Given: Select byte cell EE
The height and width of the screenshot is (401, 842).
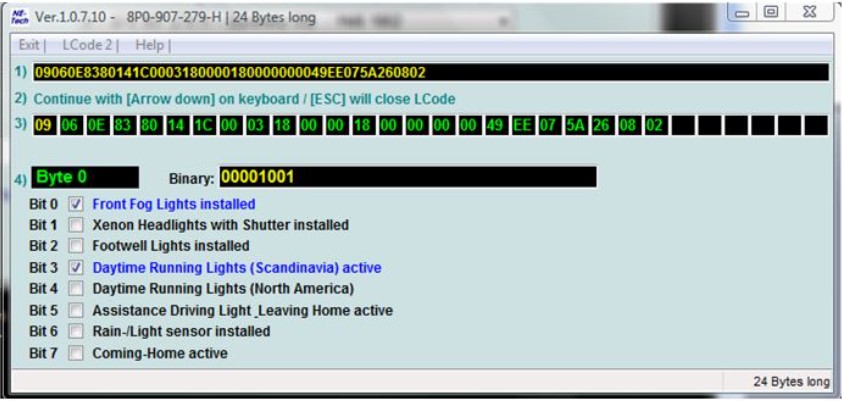Looking at the screenshot, I should pyautogui.click(x=523, y=125).
